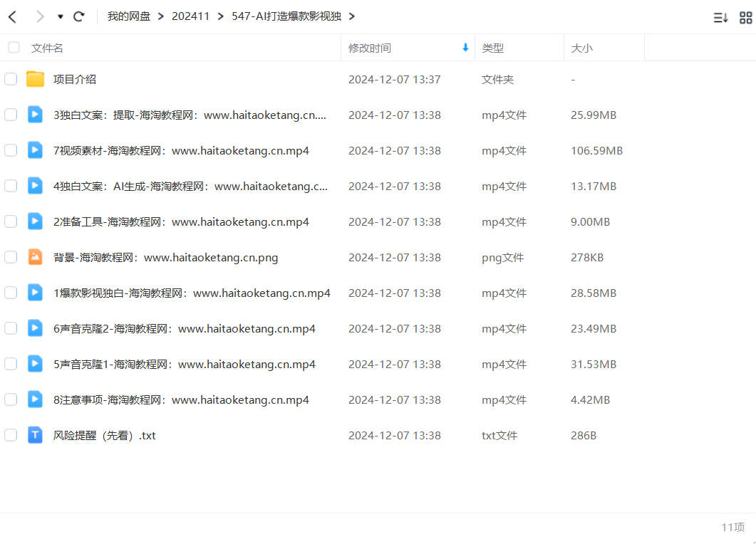The image size is (756, 544).
Task: Click the 278KB size value
Action: coord(587,258)
